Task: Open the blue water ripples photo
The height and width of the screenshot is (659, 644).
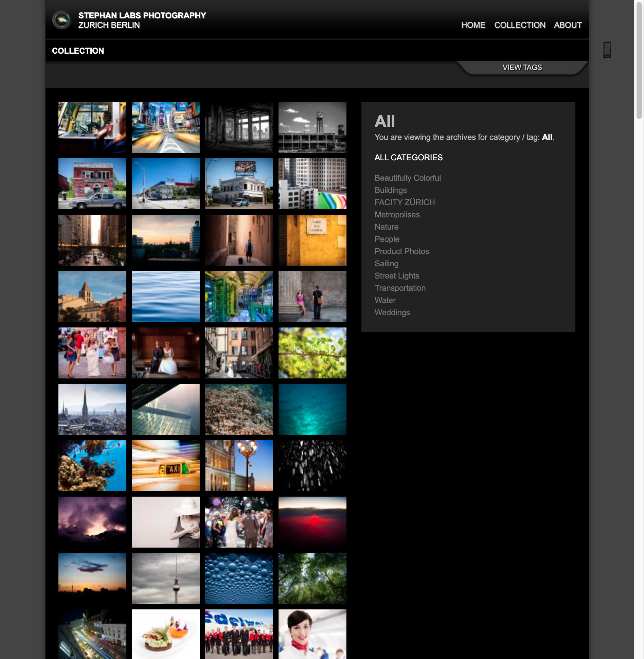Action: coord(165,297)
